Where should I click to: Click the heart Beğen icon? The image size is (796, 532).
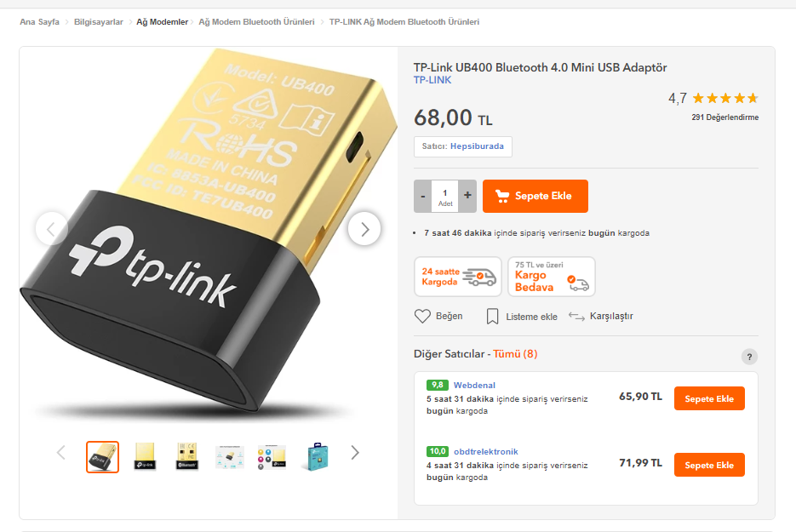tap(422, 316)
